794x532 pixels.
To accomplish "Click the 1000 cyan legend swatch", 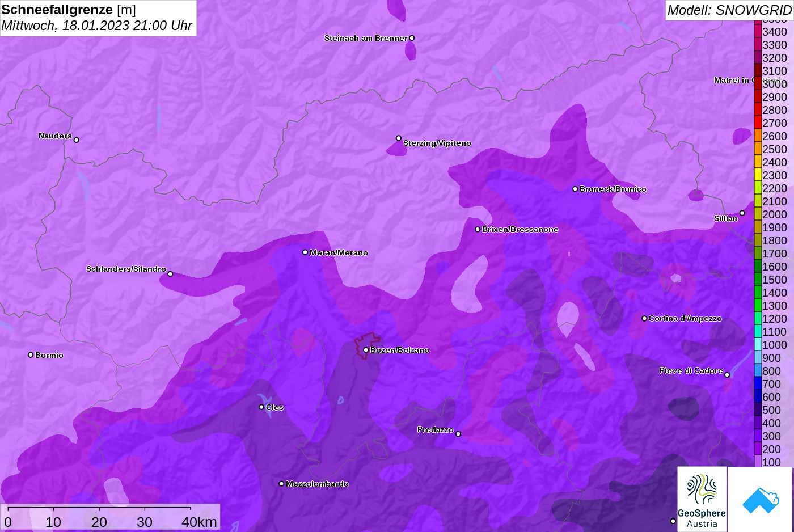I will [758, 344].
